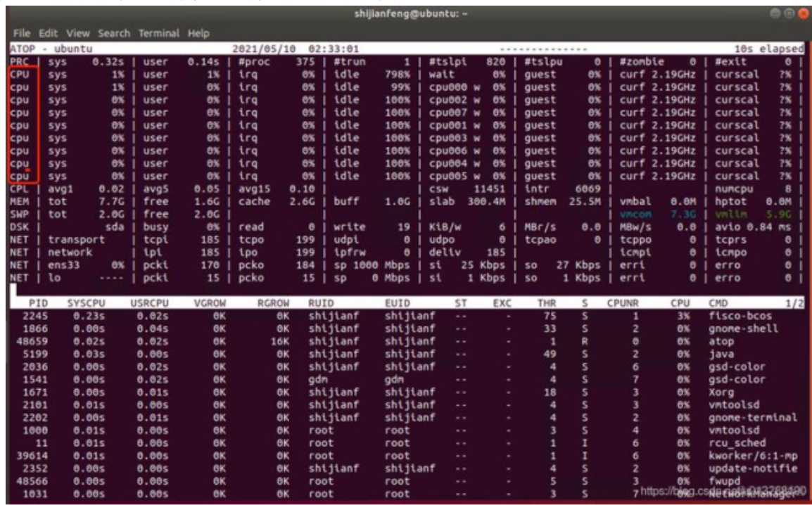The image size is (812, 505).
Task: Open the Help menu
Action: 198,33
